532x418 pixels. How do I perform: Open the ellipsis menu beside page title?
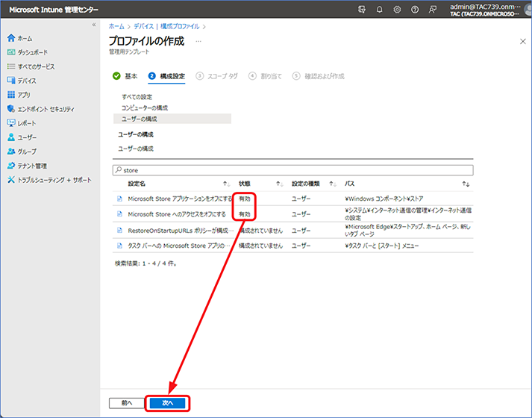point(198,41)
